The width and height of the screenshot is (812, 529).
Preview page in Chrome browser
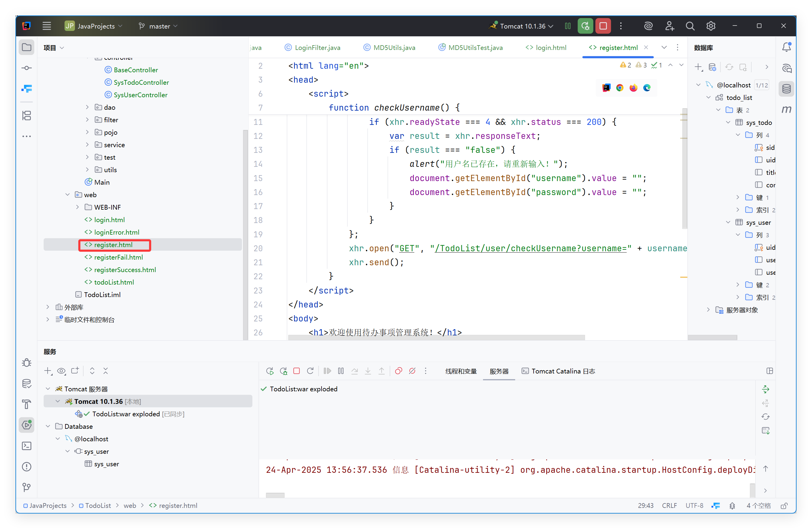(620, 88)
